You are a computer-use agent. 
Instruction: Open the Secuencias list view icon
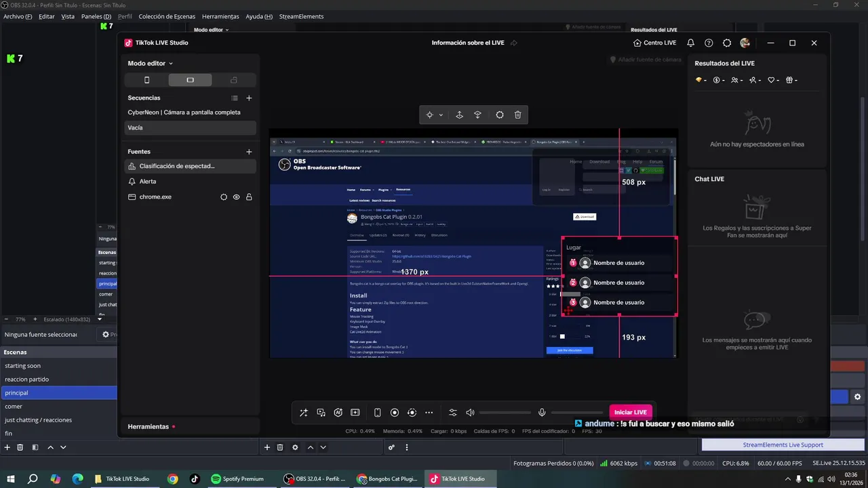pos(235,98)
